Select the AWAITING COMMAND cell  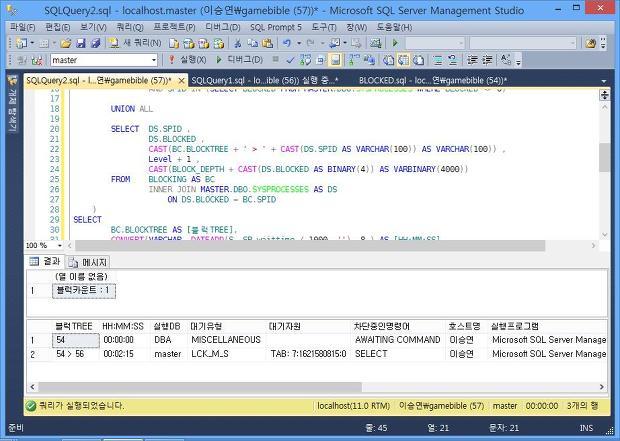[x=398, y=340]
